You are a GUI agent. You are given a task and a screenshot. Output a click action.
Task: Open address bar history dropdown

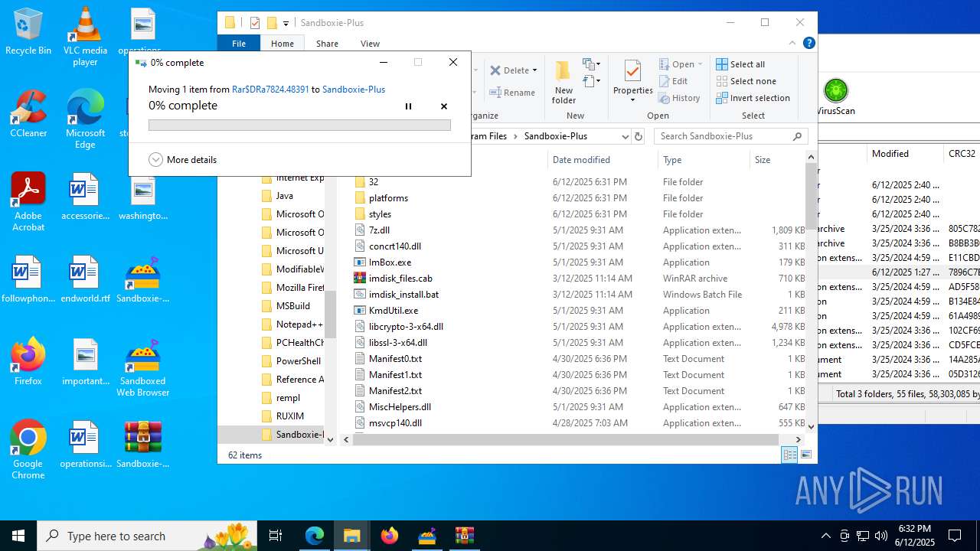coord(625,136)
